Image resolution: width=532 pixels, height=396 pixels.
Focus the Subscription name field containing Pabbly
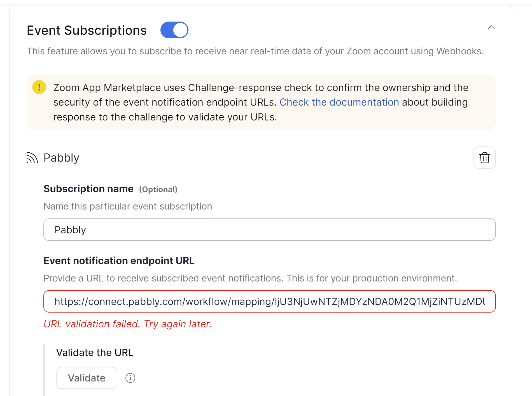point(269,230)
